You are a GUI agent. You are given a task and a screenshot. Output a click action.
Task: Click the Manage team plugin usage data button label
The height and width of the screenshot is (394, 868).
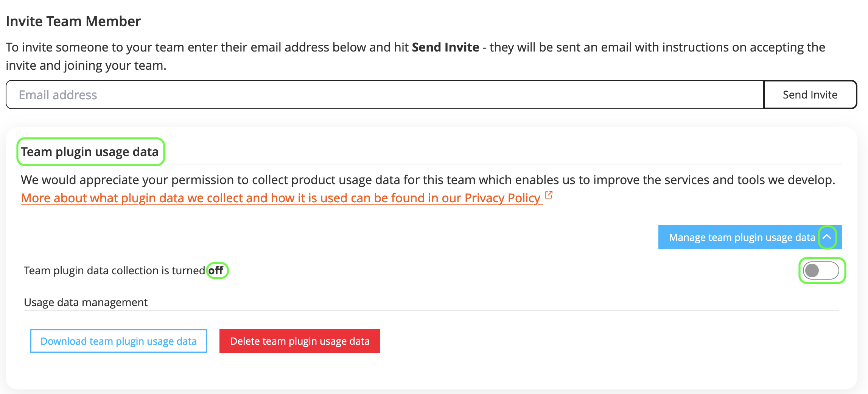click(742, 238)
